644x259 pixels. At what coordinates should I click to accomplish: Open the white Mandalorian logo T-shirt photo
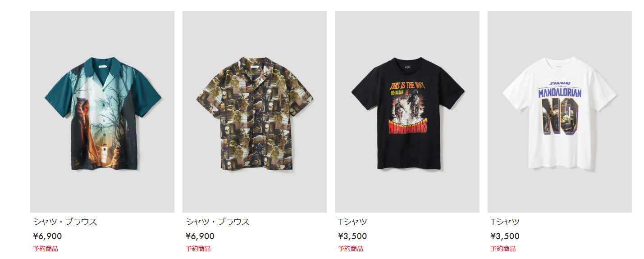560,112
